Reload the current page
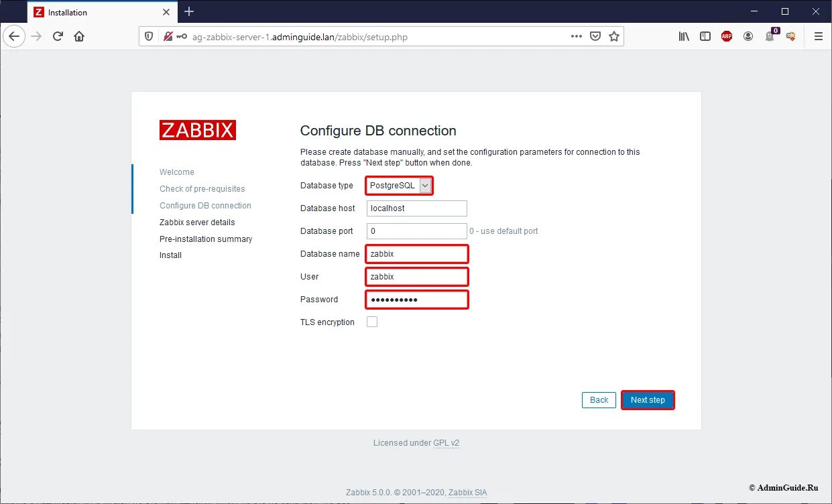832x504 pixels. [x=58, y=37]
